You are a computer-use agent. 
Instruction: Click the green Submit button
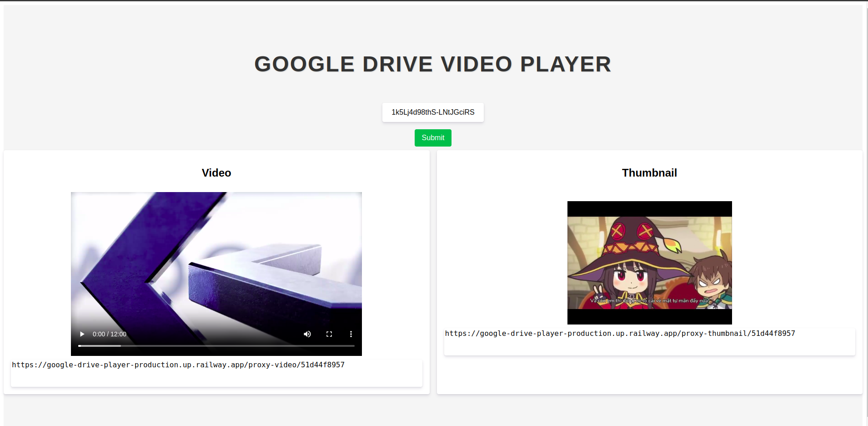coord(432,137)
